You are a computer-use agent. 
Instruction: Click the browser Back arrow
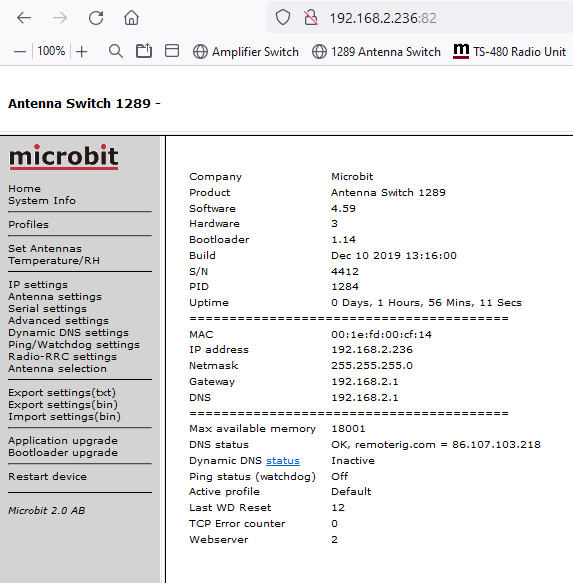pos(24,18)
